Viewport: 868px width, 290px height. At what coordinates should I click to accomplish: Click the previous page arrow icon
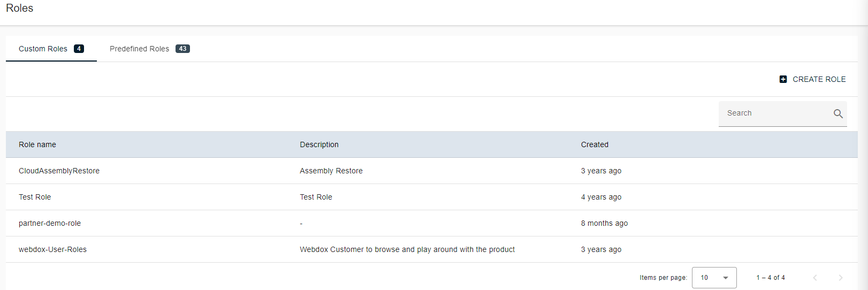pos(815,278)
